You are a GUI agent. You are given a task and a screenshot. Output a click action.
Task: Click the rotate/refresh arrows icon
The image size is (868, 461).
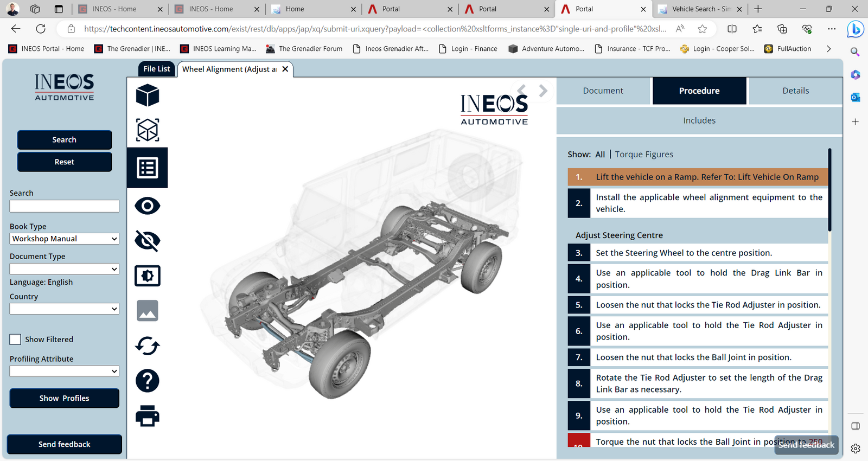click(x=148, y=345)
